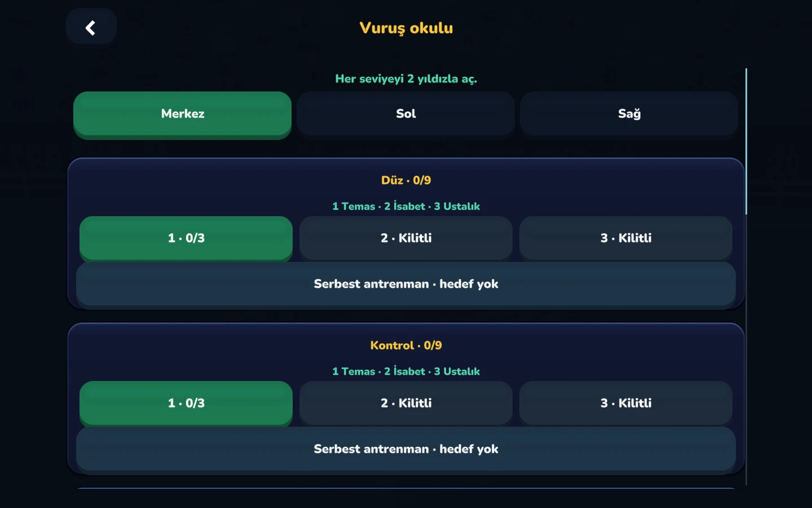Go back using the left chevron button
Screen dimensions: 812x508
91,27
